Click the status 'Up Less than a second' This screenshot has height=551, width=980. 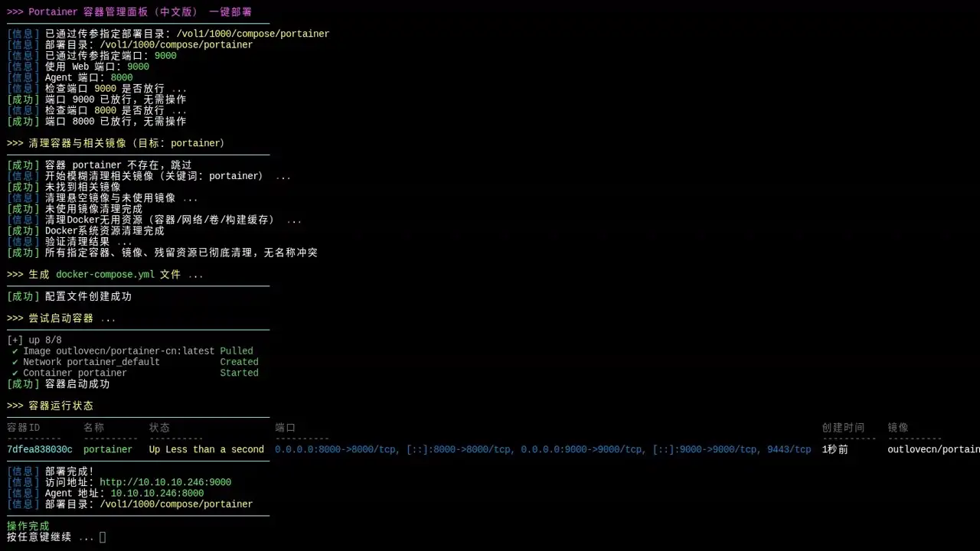207,450
